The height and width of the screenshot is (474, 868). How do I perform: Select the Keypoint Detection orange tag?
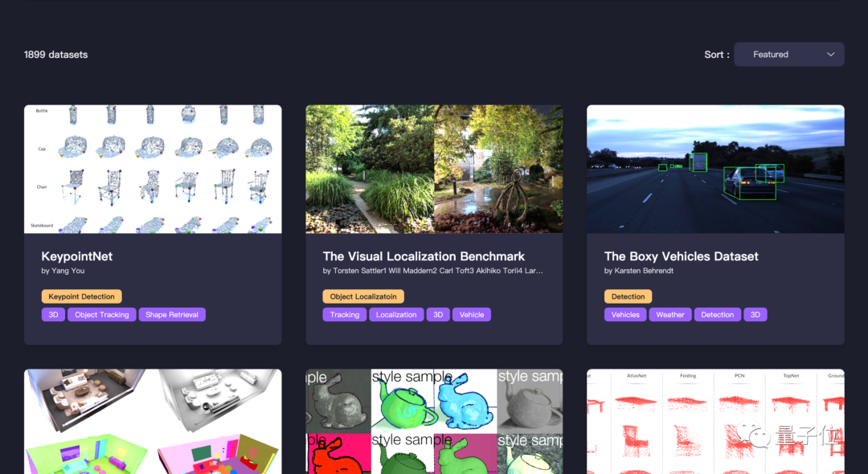pyautogui.click(x=81, y=296)
